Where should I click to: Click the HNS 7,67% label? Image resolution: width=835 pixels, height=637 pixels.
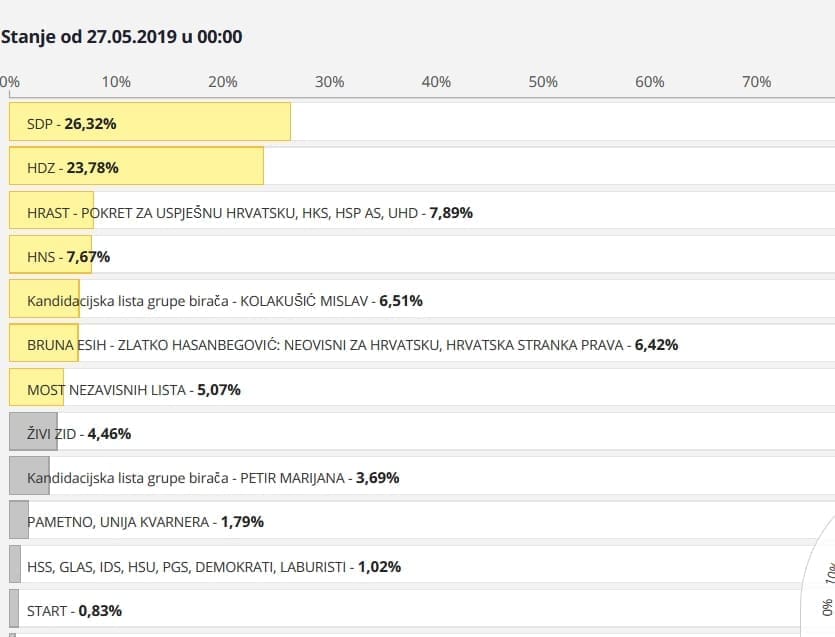[68, 257]
